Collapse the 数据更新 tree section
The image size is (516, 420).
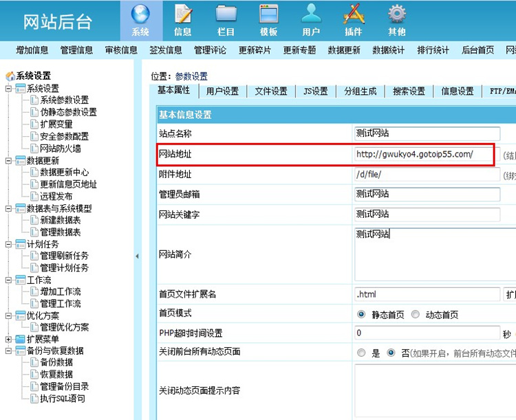point(8,161)
